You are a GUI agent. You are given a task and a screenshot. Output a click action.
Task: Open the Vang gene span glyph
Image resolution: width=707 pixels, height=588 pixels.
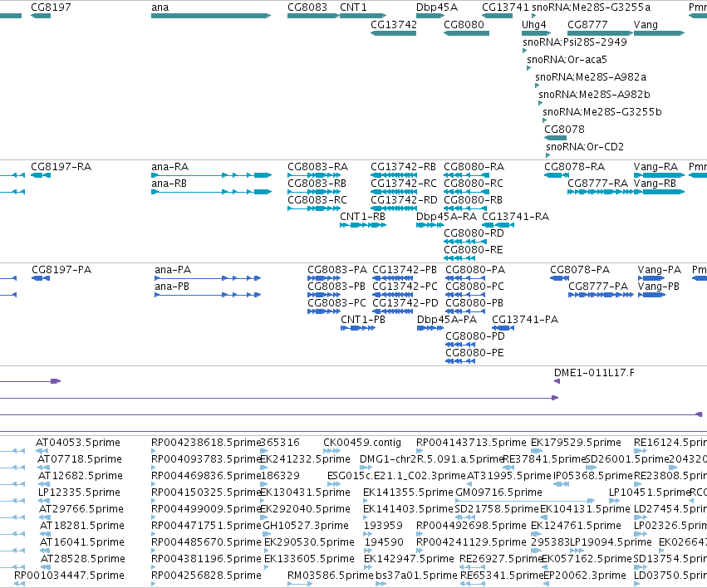659,33
